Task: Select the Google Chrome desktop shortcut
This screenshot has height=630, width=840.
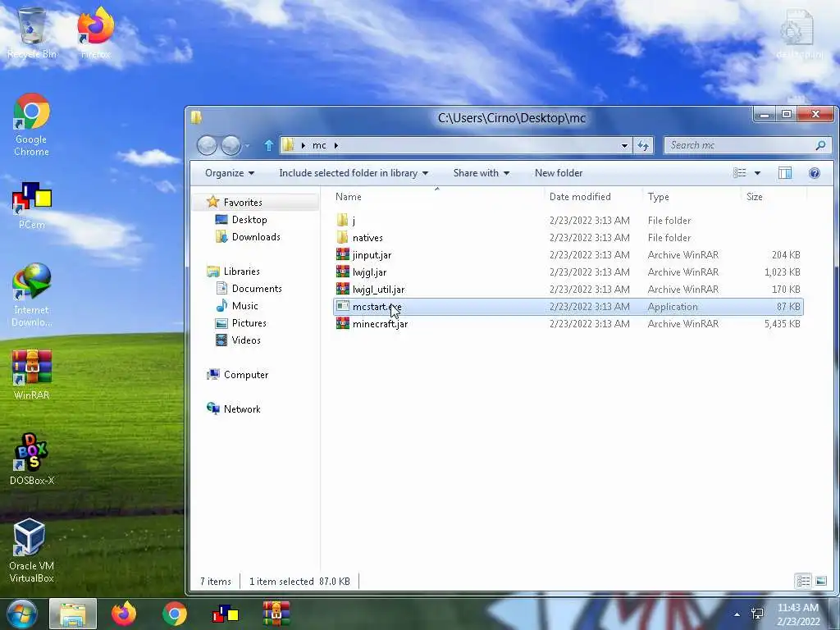Action: pyautogui.click(x=32, y=126)
